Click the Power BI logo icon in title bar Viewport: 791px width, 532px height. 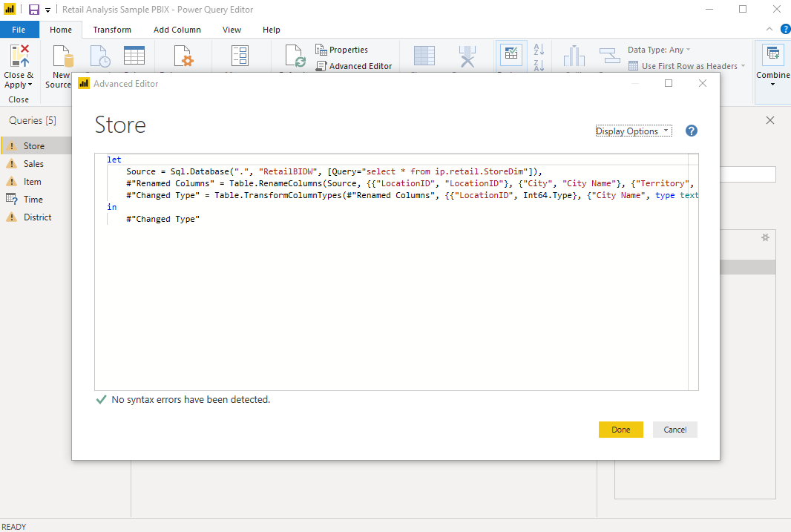click(10, 9)
